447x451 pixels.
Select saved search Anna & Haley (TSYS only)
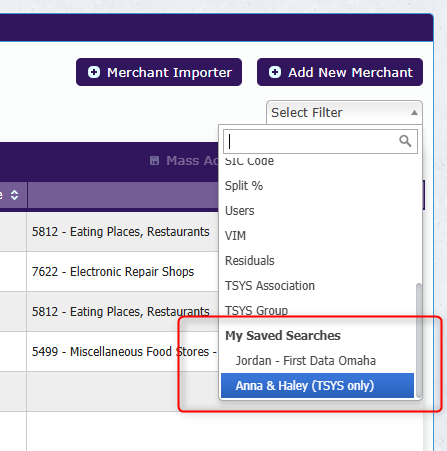click(317, 386)
